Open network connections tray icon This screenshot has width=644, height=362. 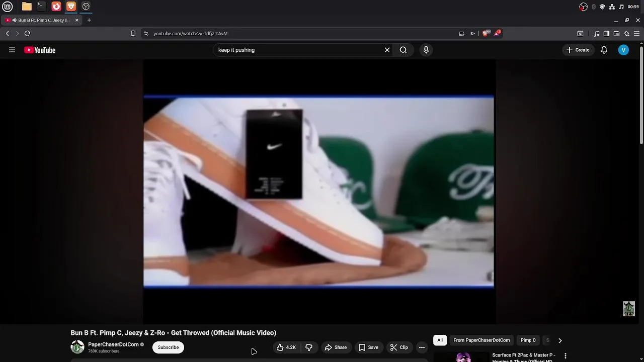[x=612, y=7]
